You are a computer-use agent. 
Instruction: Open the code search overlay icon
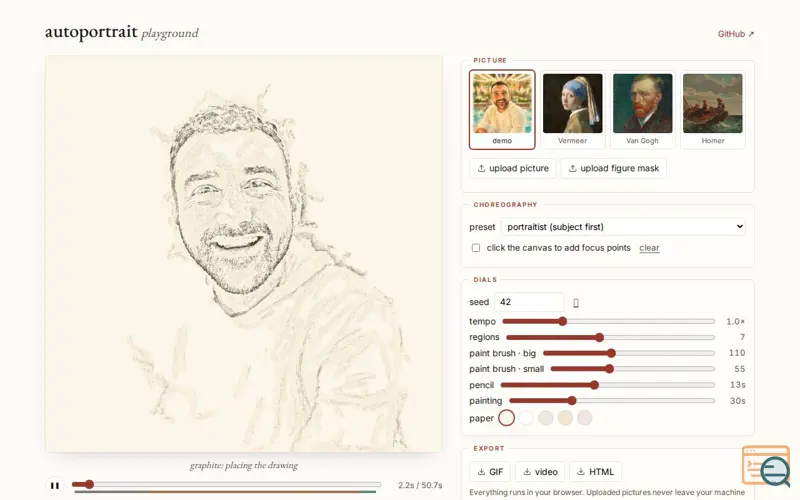(x=766, y=465)
